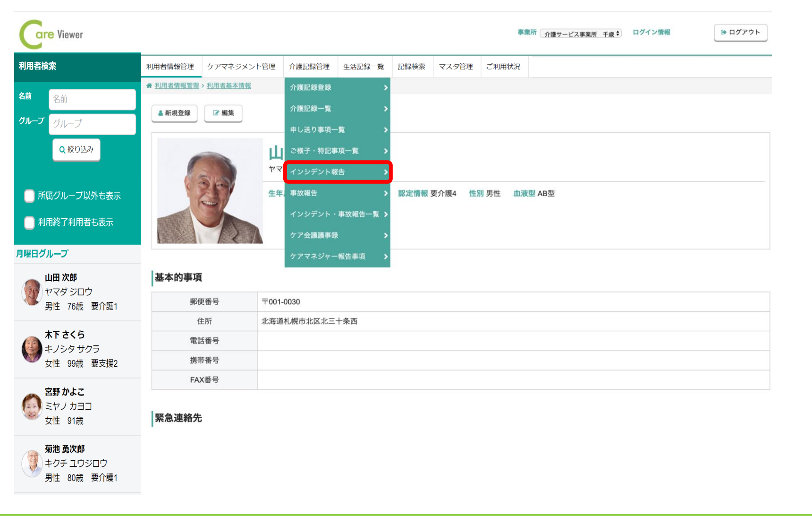
Task: Click the large user profile photo
Action: (x=210, y=191)
